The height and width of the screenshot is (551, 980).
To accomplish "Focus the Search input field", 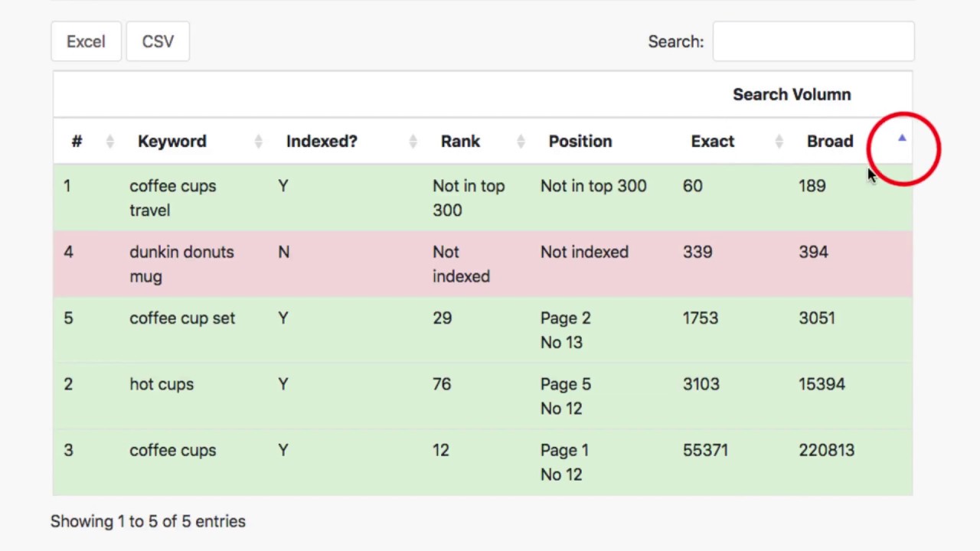I will click(x=813, y=41).
